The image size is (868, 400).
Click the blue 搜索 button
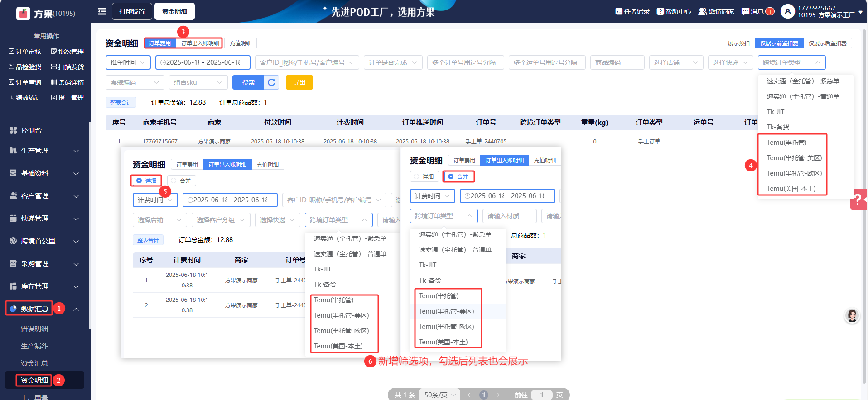(248, 82)
